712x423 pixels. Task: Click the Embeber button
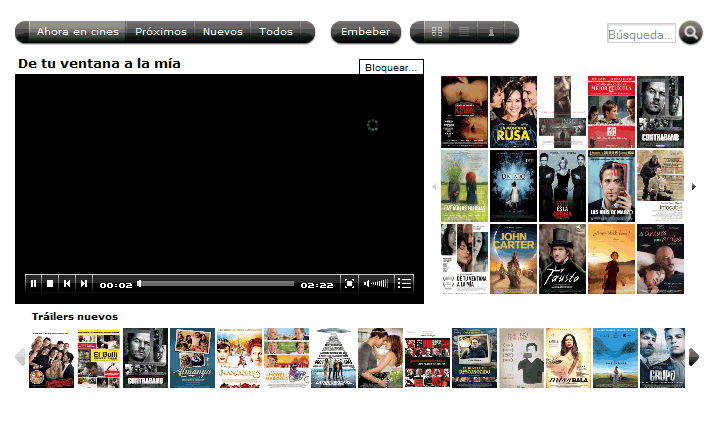point(366,32)
